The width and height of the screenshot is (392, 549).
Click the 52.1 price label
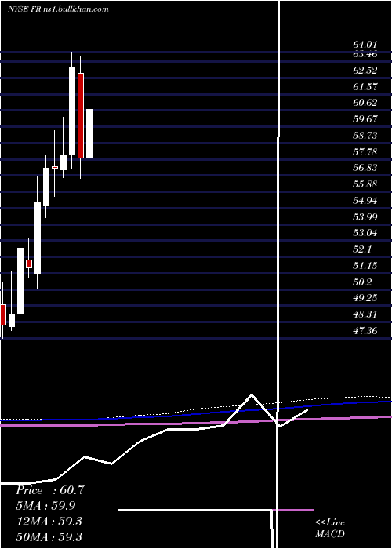pos(362,249)
